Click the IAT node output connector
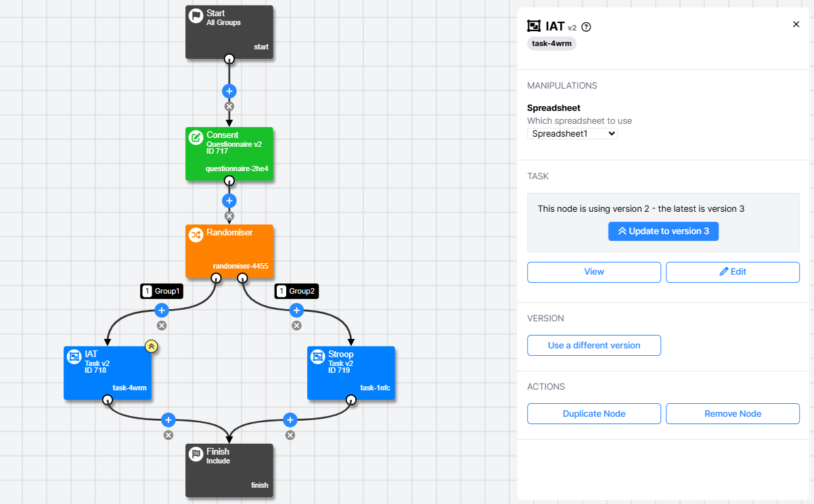 (107, 400)
